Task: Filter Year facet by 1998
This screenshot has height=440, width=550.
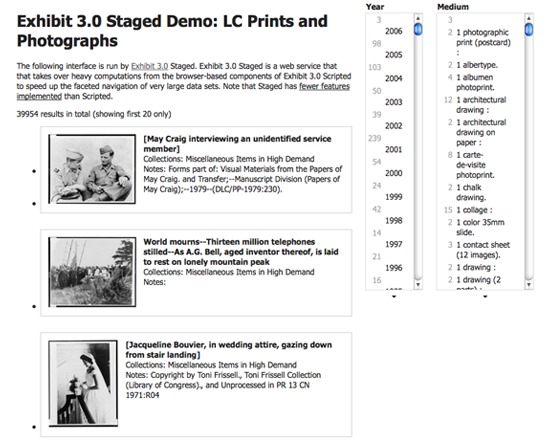Action: [394, 221]
